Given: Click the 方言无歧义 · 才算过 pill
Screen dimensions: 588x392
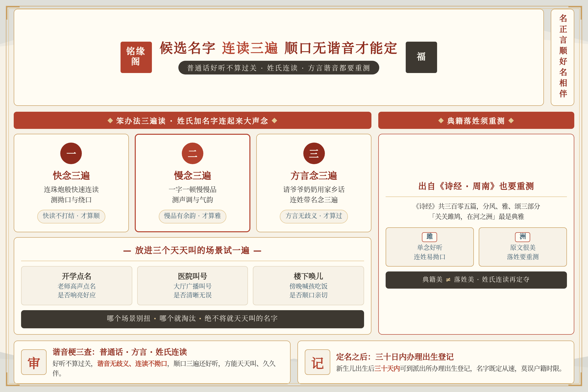Looking at the screenshot, I should click(314, 216).
